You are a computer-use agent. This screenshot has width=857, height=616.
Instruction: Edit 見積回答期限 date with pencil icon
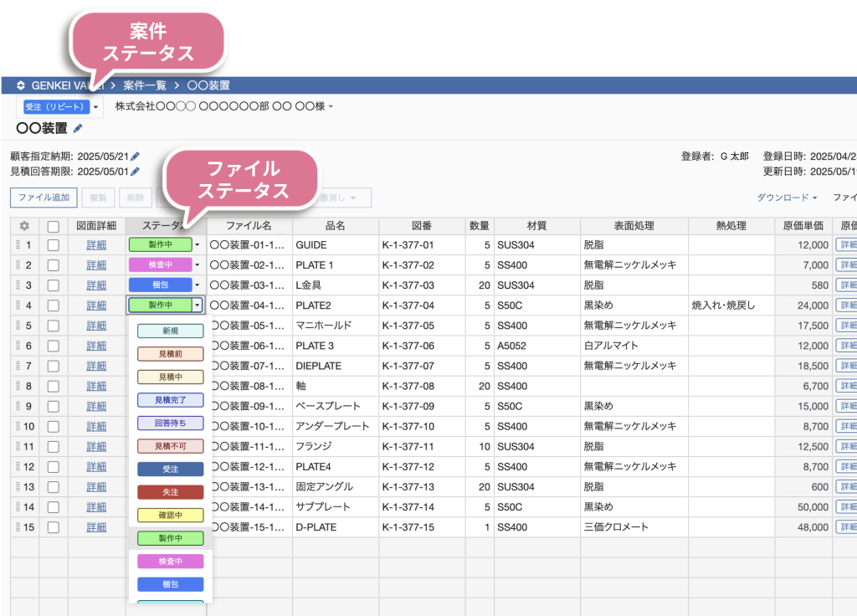[135, 171]
